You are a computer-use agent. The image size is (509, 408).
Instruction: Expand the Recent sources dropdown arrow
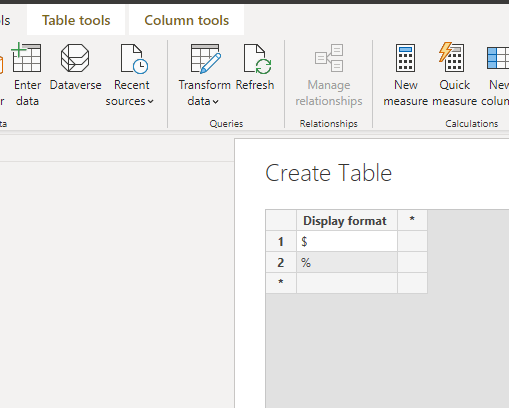[x=151, y=101]
